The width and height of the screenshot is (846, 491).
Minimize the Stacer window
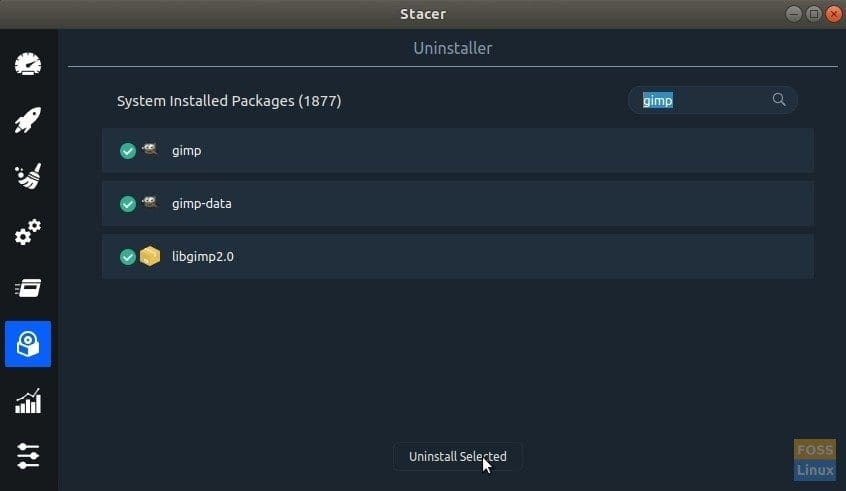[x=793, y=13]
